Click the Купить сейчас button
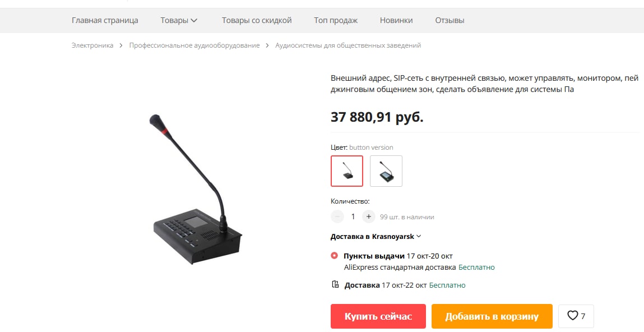644x332 pixels. pos(378,316)
